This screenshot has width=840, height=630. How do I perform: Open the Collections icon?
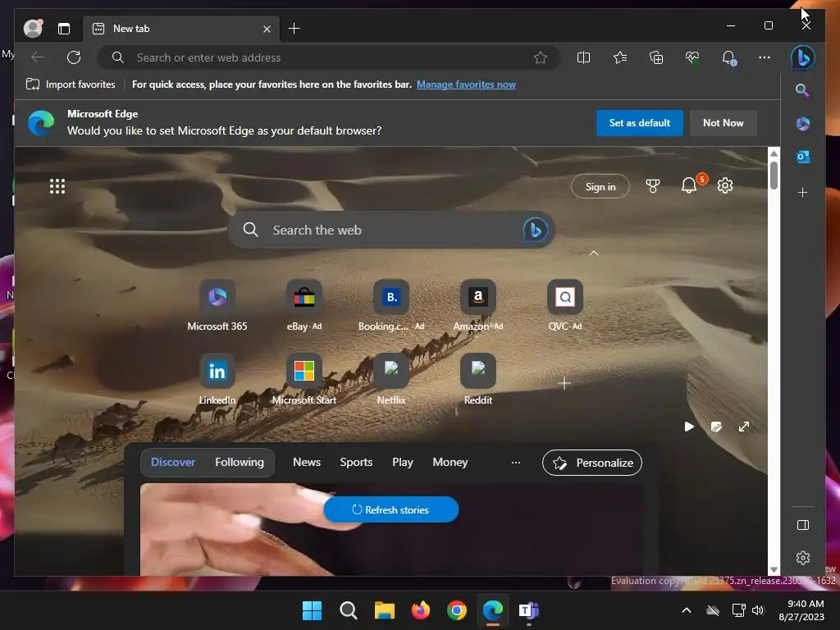[x=656, y=57]
